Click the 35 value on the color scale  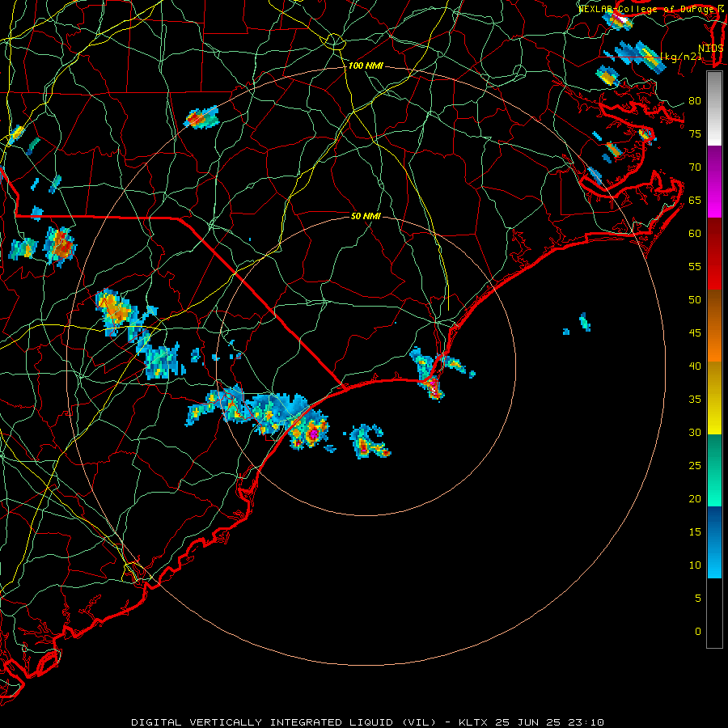695,400
